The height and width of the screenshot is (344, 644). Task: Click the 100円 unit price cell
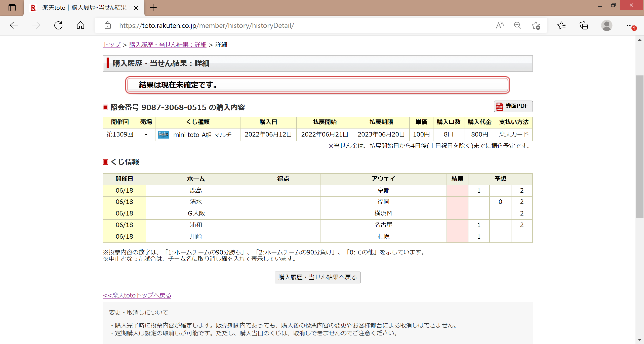point(421,135)
